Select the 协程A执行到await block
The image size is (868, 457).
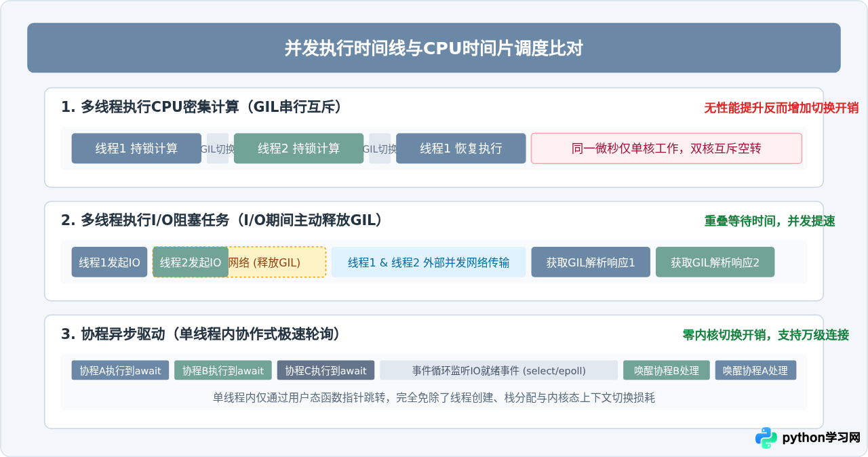coord(120,370)
